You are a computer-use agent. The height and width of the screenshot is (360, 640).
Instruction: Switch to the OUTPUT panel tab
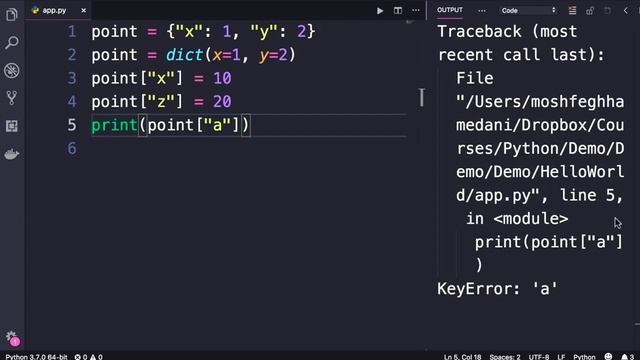(450, 10)
